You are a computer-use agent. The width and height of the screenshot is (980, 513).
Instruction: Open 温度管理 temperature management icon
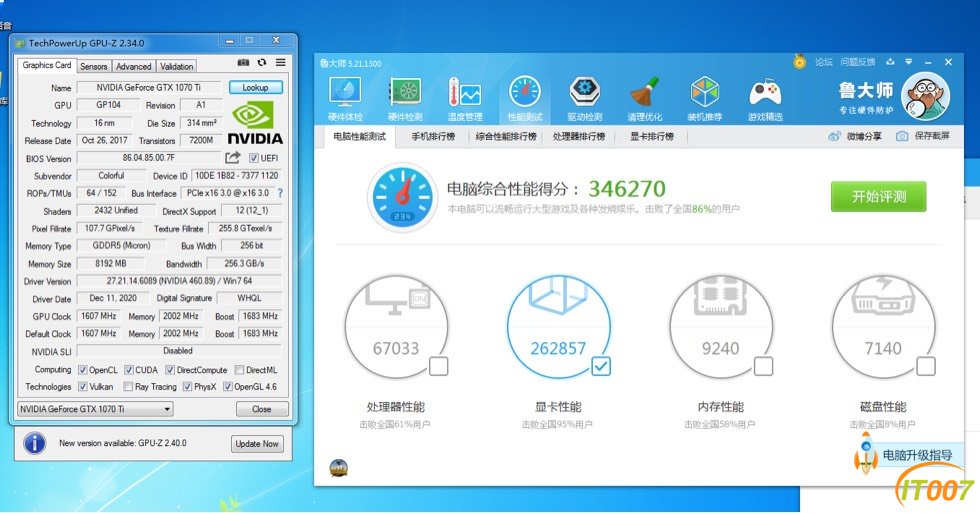pyautogui.click(x=464, y=99)
